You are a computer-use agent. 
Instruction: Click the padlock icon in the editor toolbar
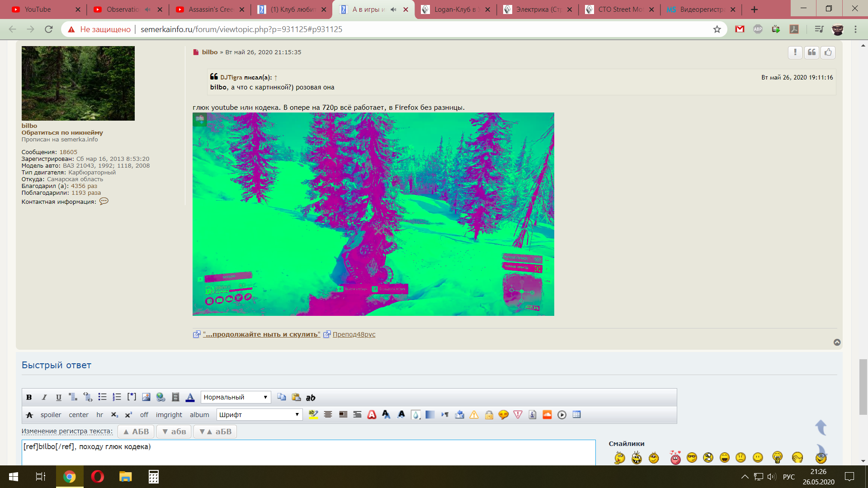pos(489,415)
